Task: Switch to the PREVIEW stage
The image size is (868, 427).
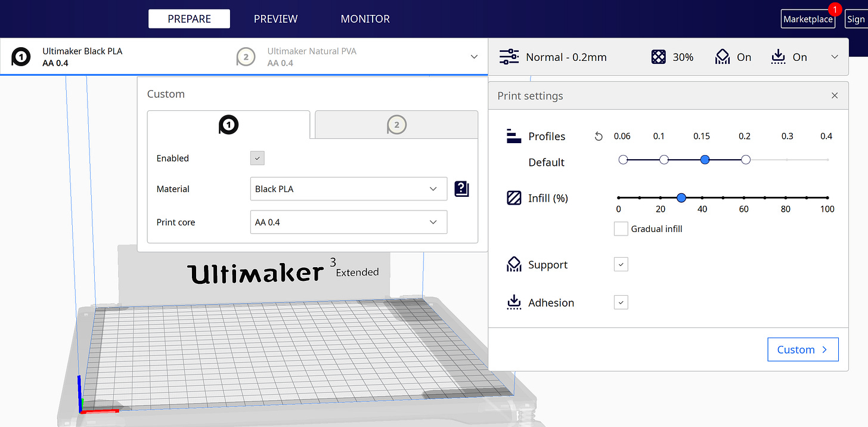Action: coord(275,19)
